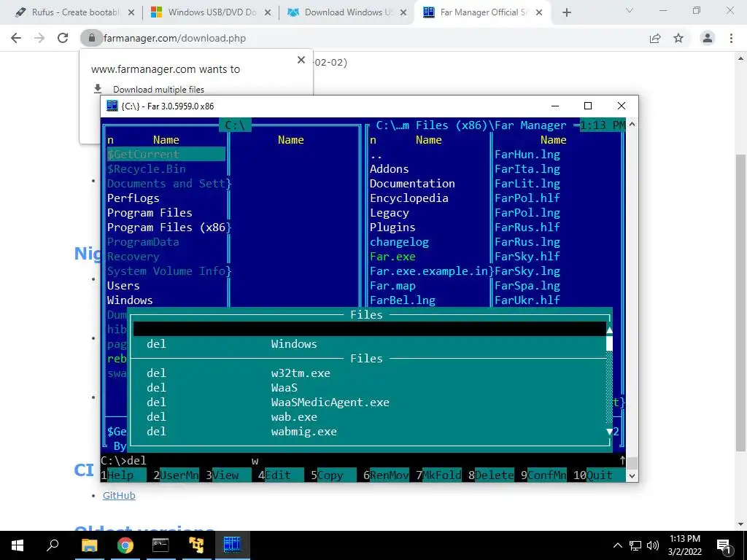Image resolution: width=747 pixels, height=560 pixels.
Task: Open File Explorer from taskbar
Action: click(89, 545)
